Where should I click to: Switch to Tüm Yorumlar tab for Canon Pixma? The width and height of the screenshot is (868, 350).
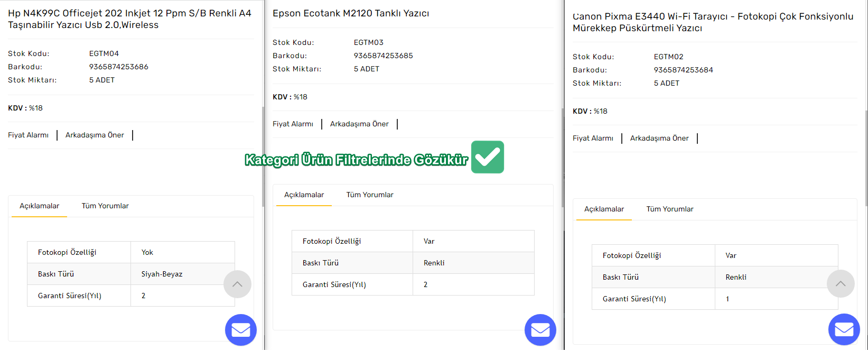(x=670, y=209)
